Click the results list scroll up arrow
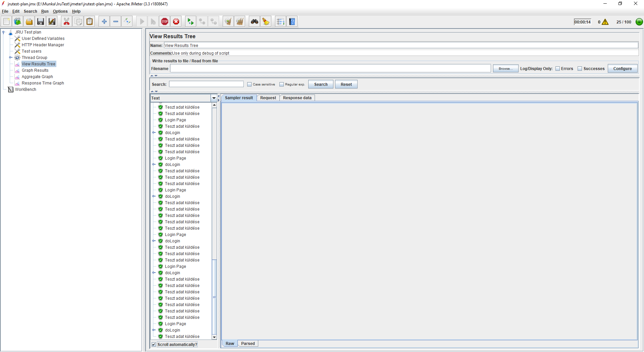Viewport: 644px width, 352px height. 214,106
